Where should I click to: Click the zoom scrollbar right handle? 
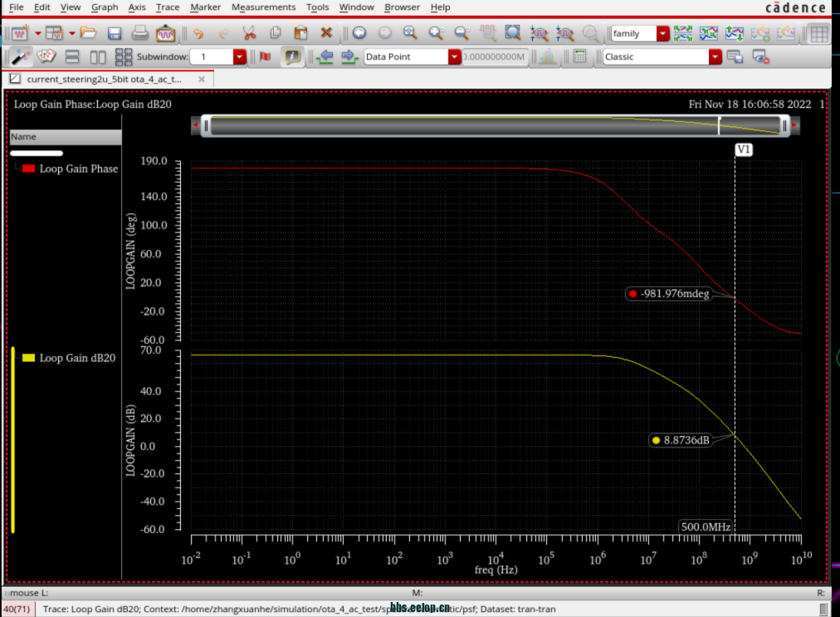coord(785,125)
